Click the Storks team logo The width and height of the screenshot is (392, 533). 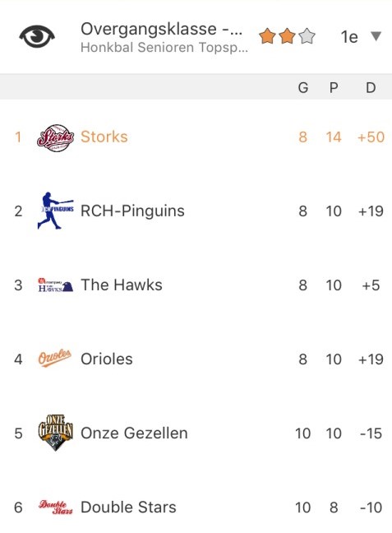tap(55, 137)
